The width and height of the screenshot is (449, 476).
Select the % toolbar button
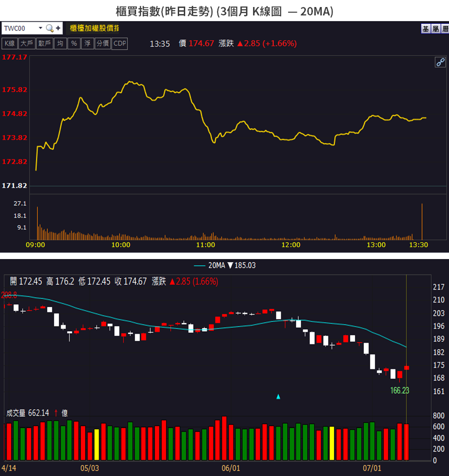pyautogui.click(x=74, y=43)
